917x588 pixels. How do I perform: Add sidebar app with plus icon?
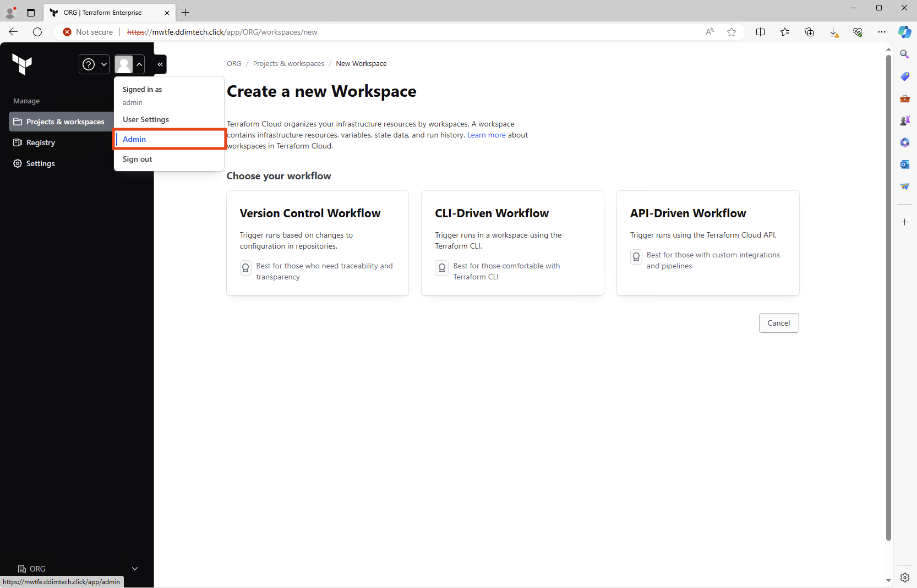[905, 222]
